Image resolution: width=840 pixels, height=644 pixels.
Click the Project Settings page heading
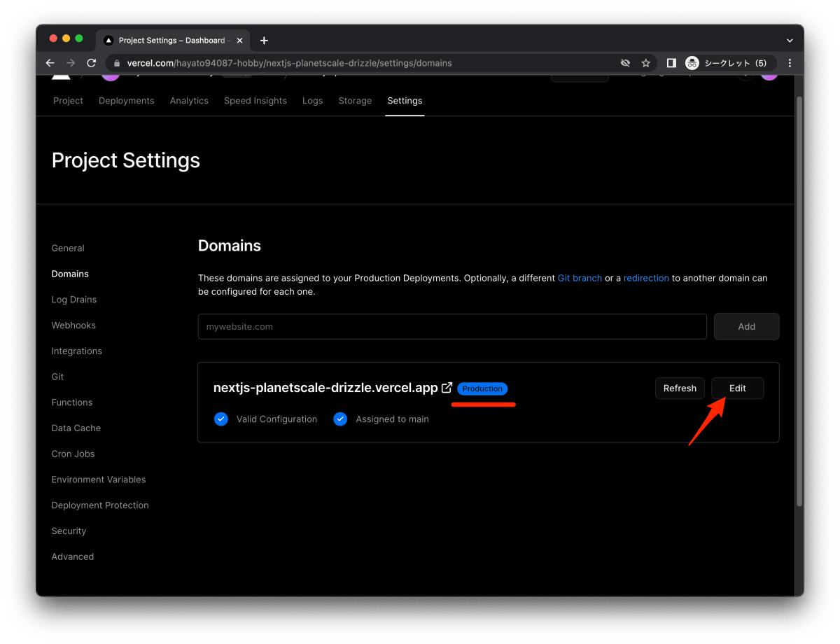126,160
